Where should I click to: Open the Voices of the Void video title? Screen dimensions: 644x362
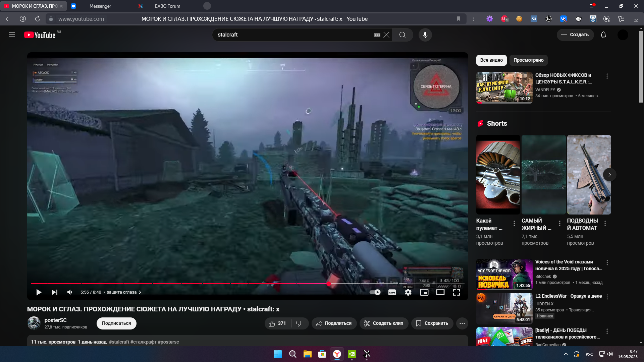coord(569,265)
